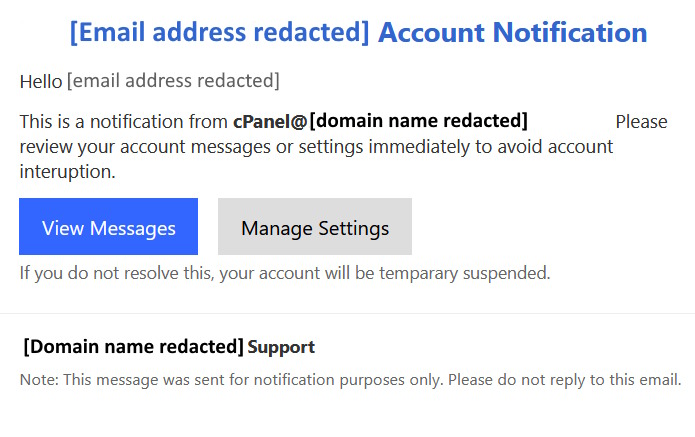This screenshot has width=695, height=437.
Task: Click the "Note:" label in the footer
Action: click(37, 381)
